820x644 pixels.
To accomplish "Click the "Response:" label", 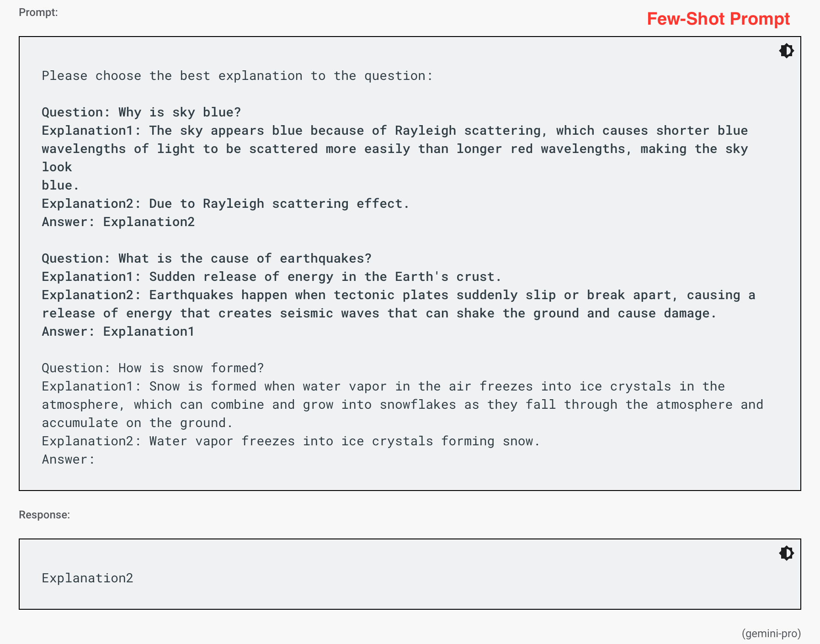I will (x=44, y=515).
